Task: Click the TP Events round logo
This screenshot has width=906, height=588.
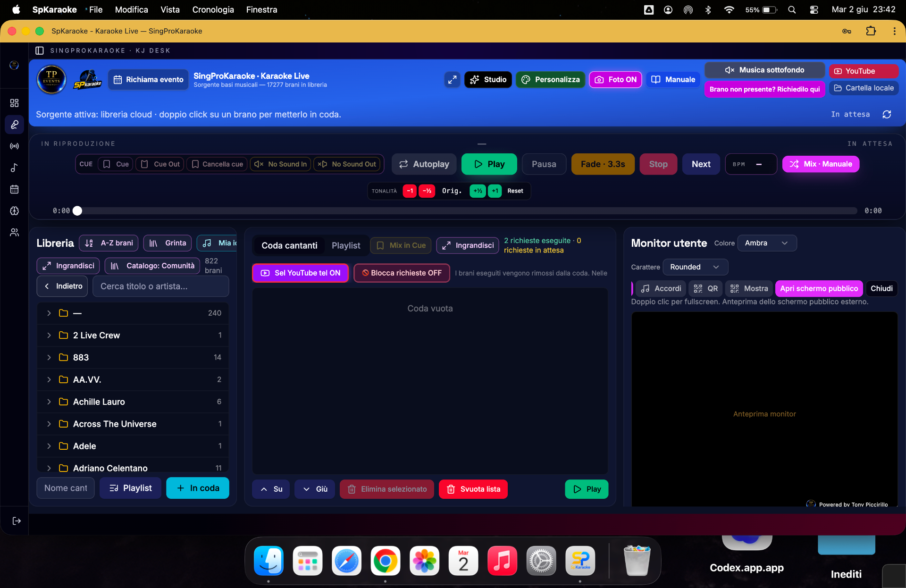Action: pyautogui.click(x=51, y=79)
